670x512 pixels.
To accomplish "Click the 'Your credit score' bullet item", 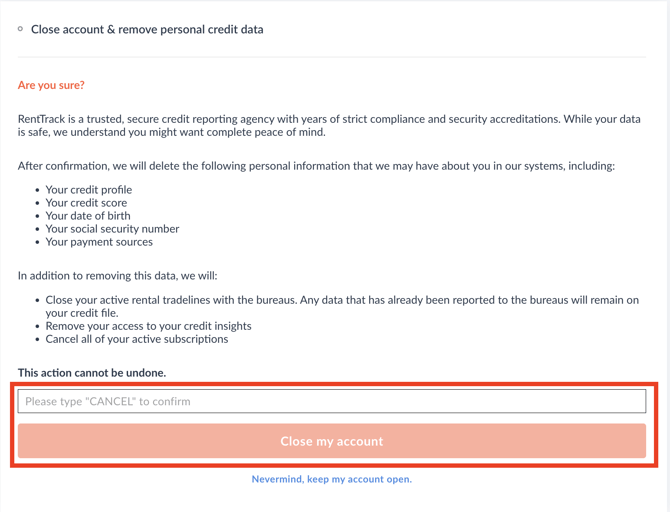I will point(86,203).
